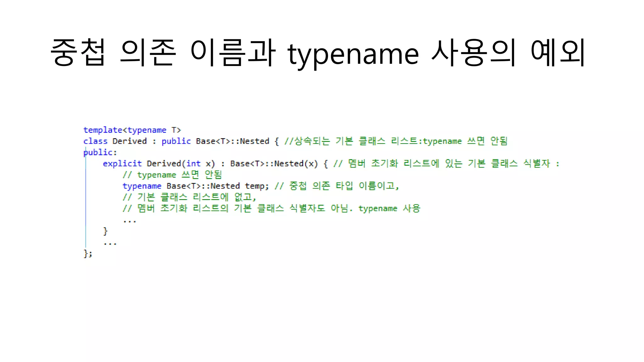Screen dimensions: 644x362
Task: Click the 'explicit Derived(int x)' constructor declaration
Action: pos(159,164)
